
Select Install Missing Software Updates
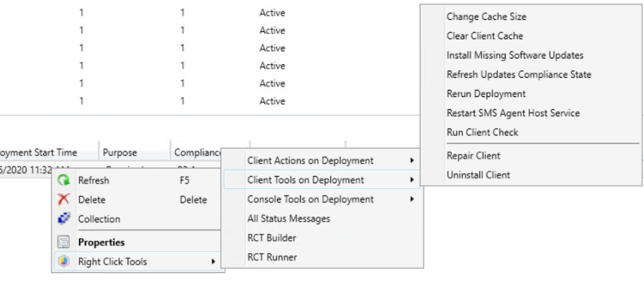coord(531,55)
